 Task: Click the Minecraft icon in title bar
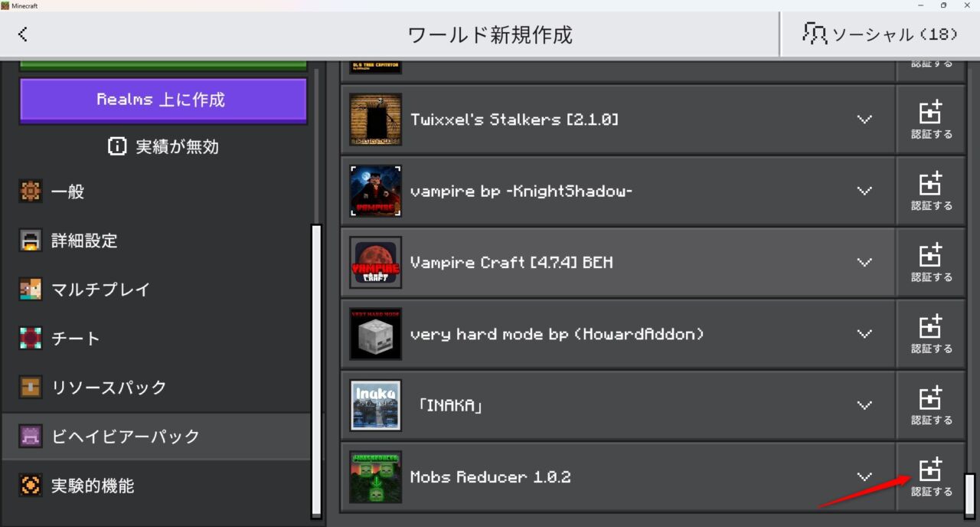pyautogui.click(x=5, y=5)
